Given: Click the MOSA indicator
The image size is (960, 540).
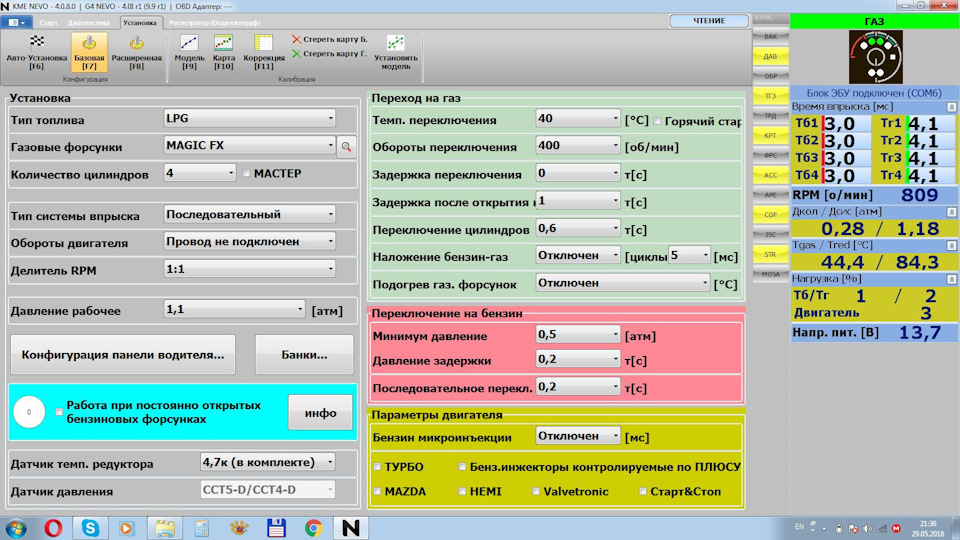Looking at the screenshot, I should pyautogui.click(x=770, y=274).
